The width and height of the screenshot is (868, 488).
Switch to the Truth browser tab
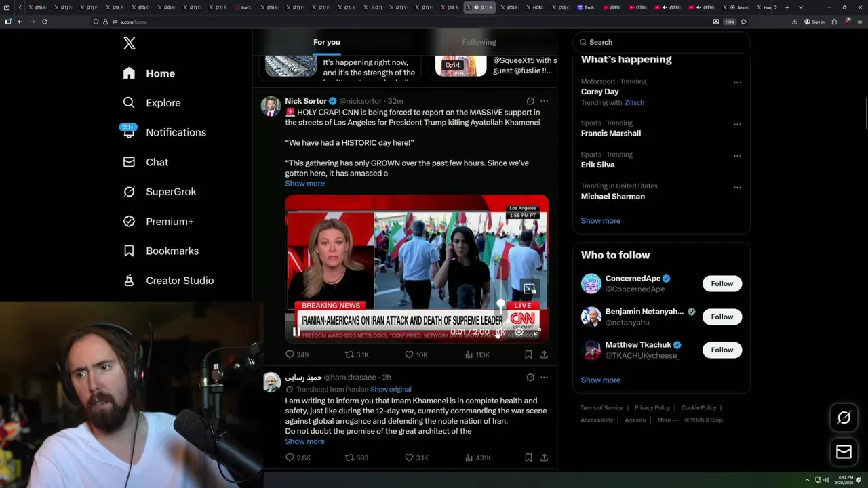click(587, 7)
